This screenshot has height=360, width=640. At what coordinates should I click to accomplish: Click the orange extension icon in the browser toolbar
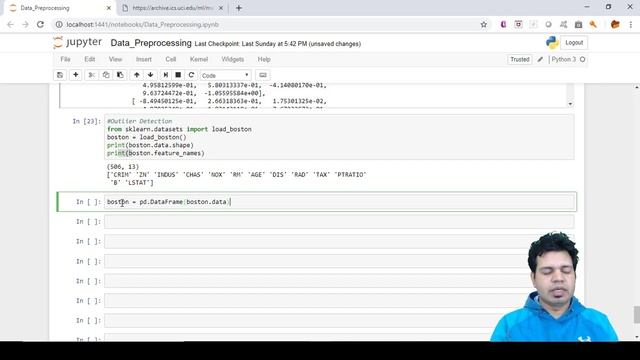(x=615, y=24)
